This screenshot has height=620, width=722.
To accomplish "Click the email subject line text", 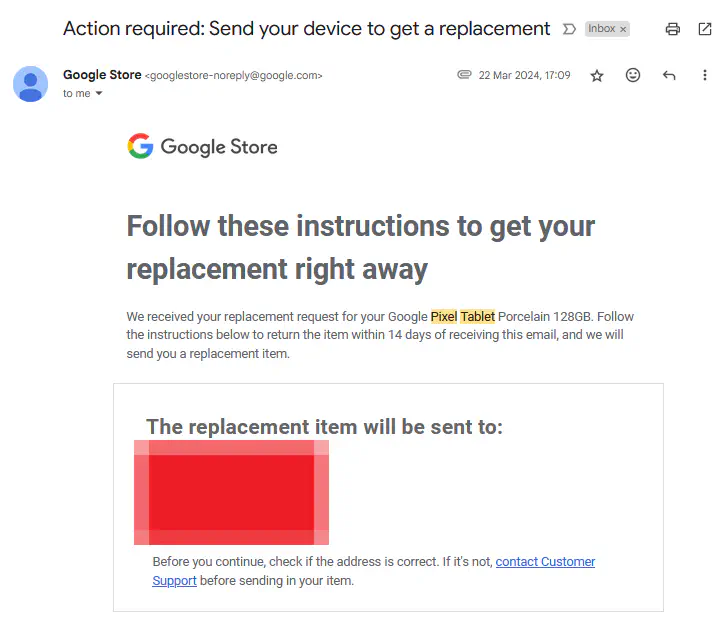I will coord(306,28).
